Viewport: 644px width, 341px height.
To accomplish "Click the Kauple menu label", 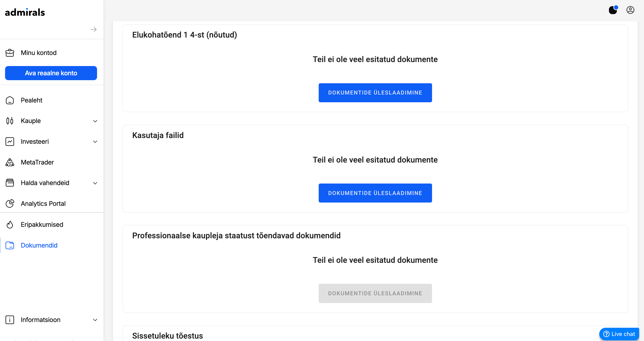I will click(x=30, y=121).
